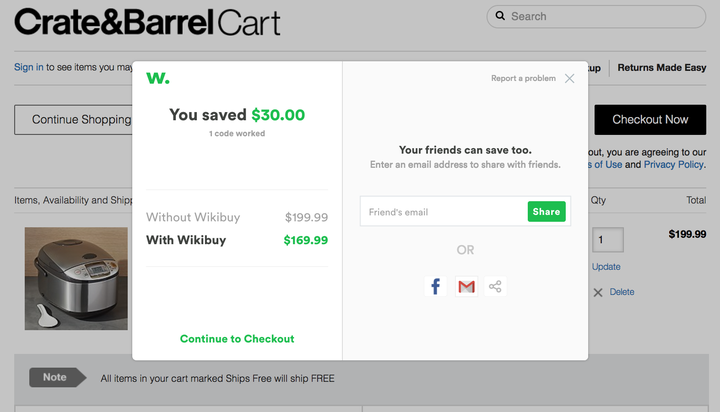
Task: Share via the Gmail icon
Action: 466,286
